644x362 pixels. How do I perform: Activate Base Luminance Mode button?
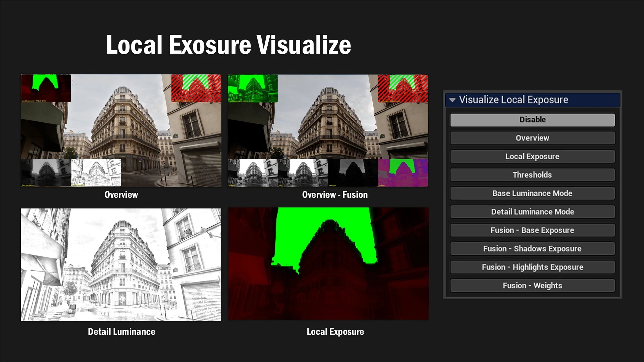532,193
